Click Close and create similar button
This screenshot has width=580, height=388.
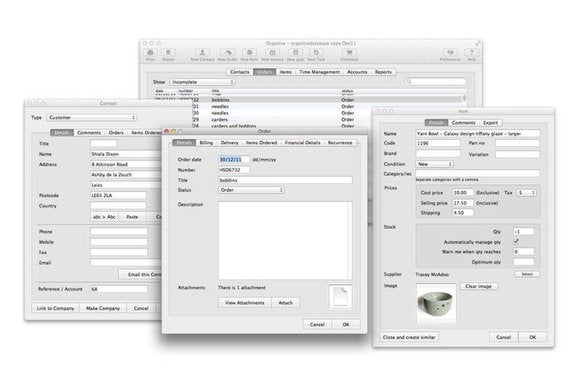pyautogui.click(x=409, y=337)
